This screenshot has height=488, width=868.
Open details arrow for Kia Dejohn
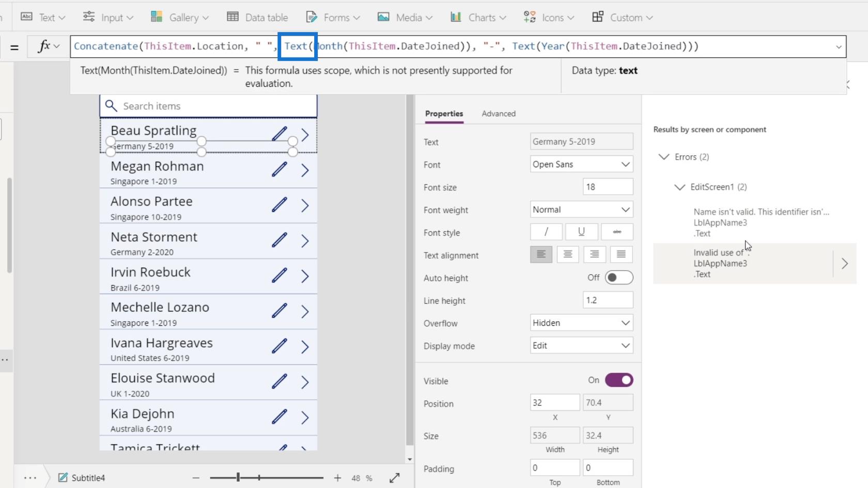tap(305, 418)
